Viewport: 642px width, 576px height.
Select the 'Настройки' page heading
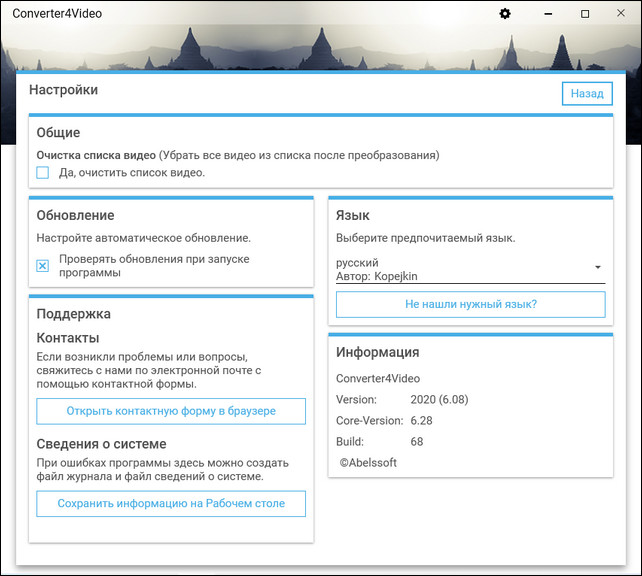tap(64, 90)
